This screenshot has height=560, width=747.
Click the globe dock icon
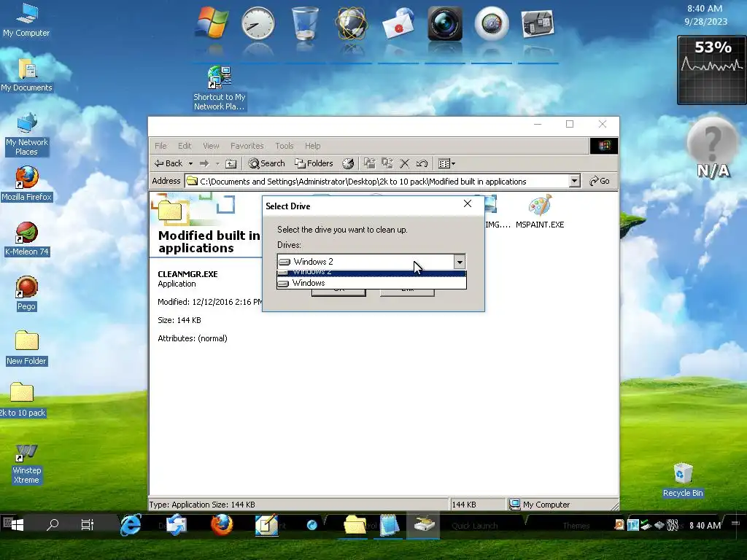(x=352, y=23)
